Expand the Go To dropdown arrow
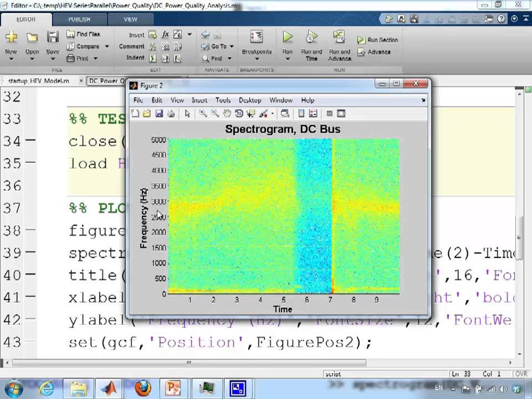532x399 pixels. (x=232, y=46)
